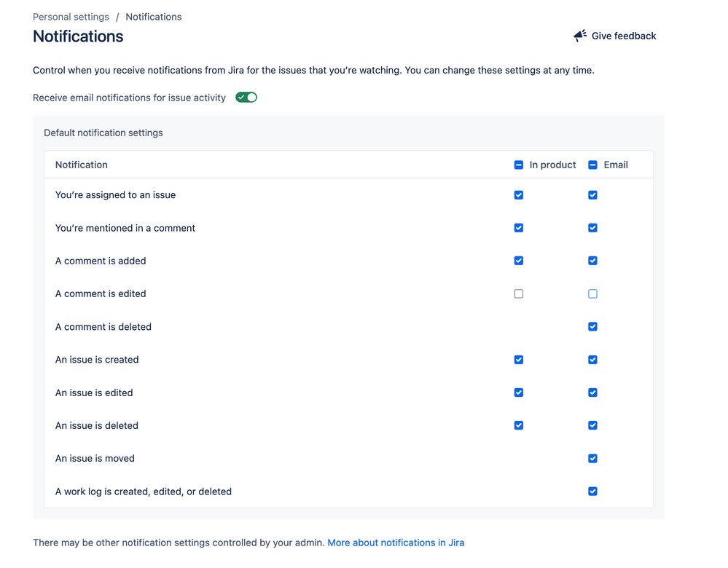
Task: Disable Email for mentioned in a comment
Action: pos(592,228)
